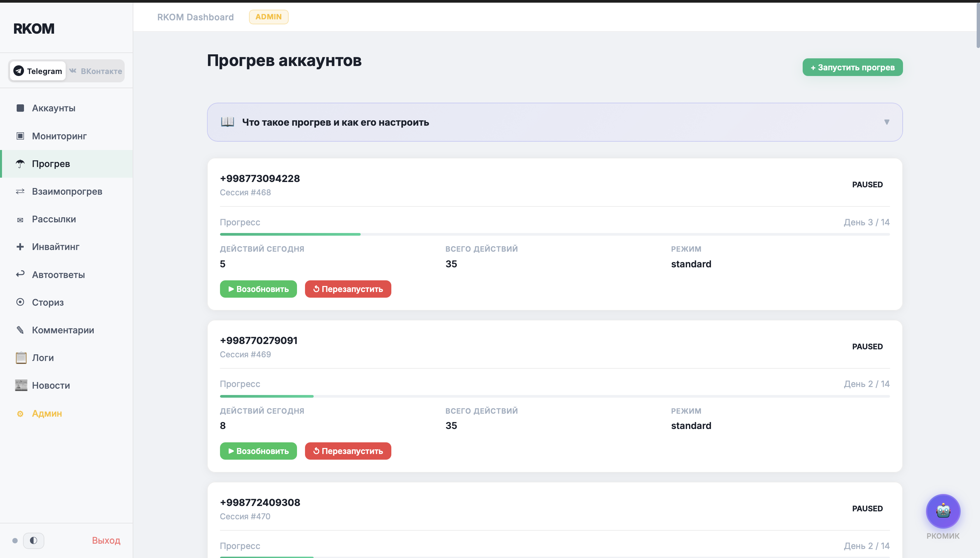This screenshot has width=980, height=558.
Task: Expand 'Что такое прогрев и как его настроить'
Action: pyautogui.click(x=555, y=122)
